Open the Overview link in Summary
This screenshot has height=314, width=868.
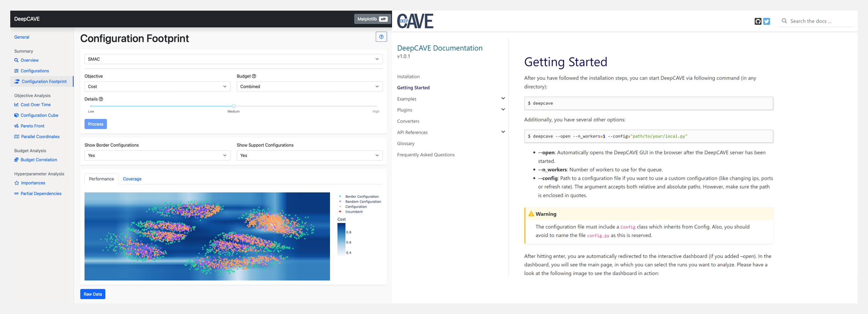click(x=29, y=60)
